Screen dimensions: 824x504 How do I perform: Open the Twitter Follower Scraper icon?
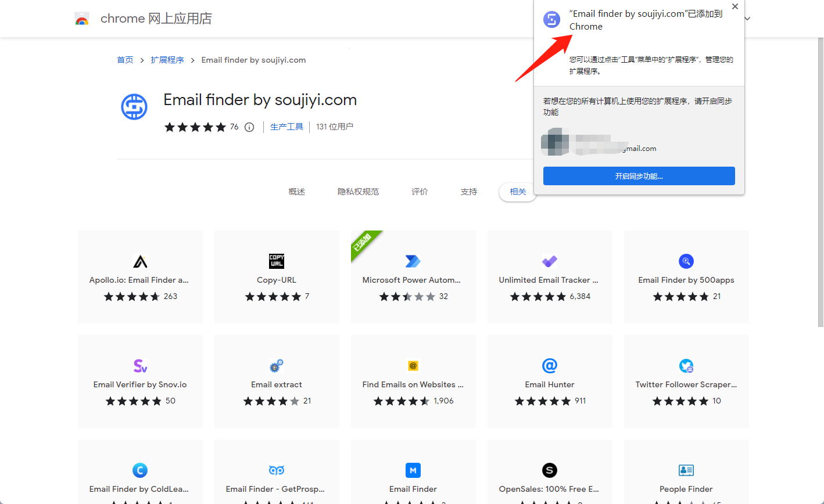[x=686, y=366]
